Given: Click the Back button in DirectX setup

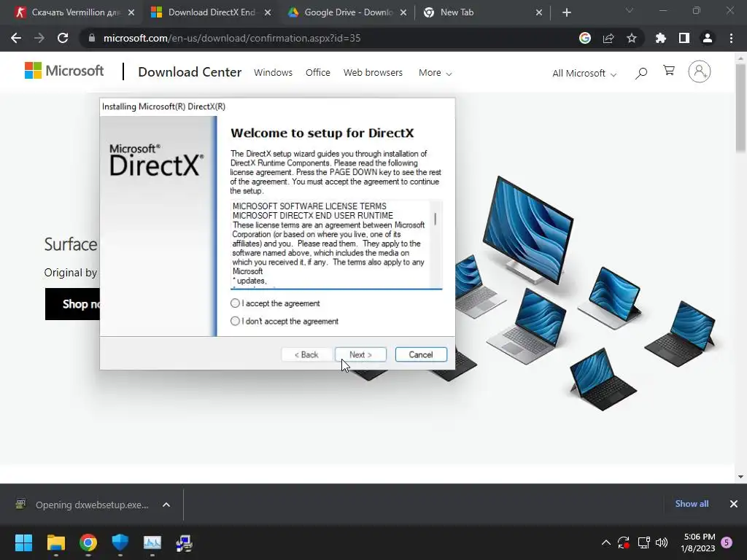Looking at the screenshot, I should click(x=306, y=355).
